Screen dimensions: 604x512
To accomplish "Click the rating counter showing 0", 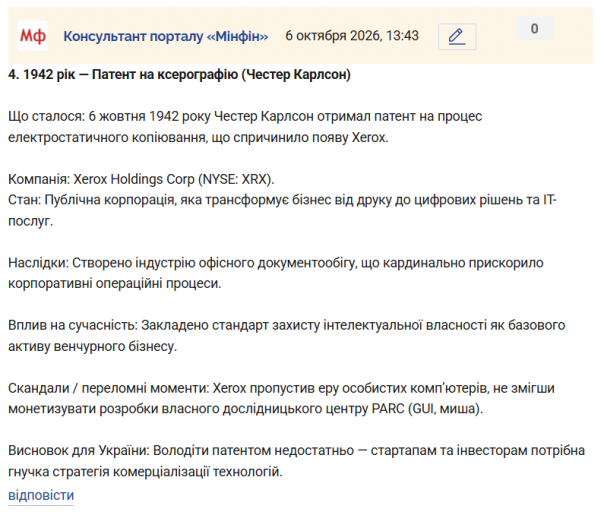I will point(534,29).
